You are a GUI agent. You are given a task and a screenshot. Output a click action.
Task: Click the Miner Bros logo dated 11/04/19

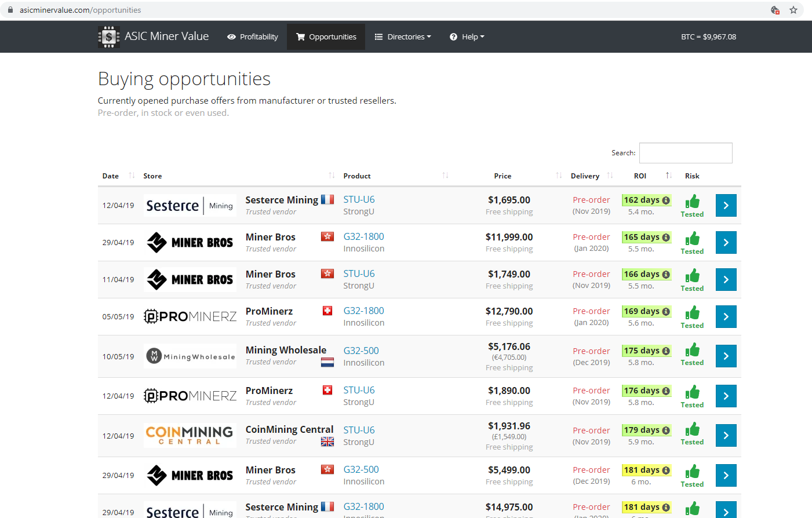(190, 279)
